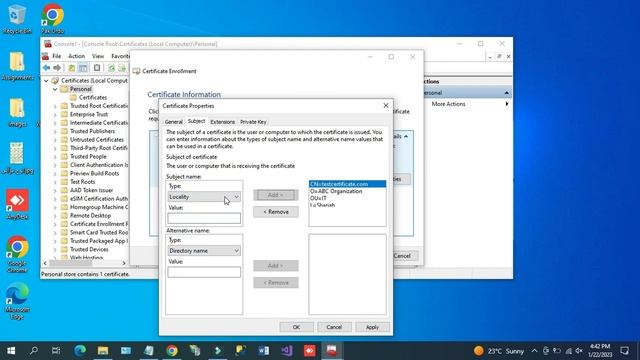Open the notification center icon
Screen dimensions: 640x360
coord(624,351)
